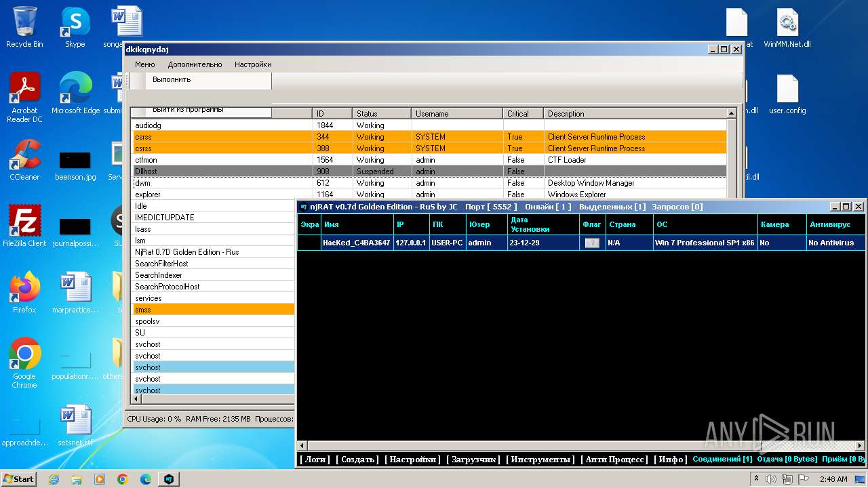This screenshot has width=868, height=488.
Task: Open journalpossi desktop file
Action: click(x=75, y=233)
